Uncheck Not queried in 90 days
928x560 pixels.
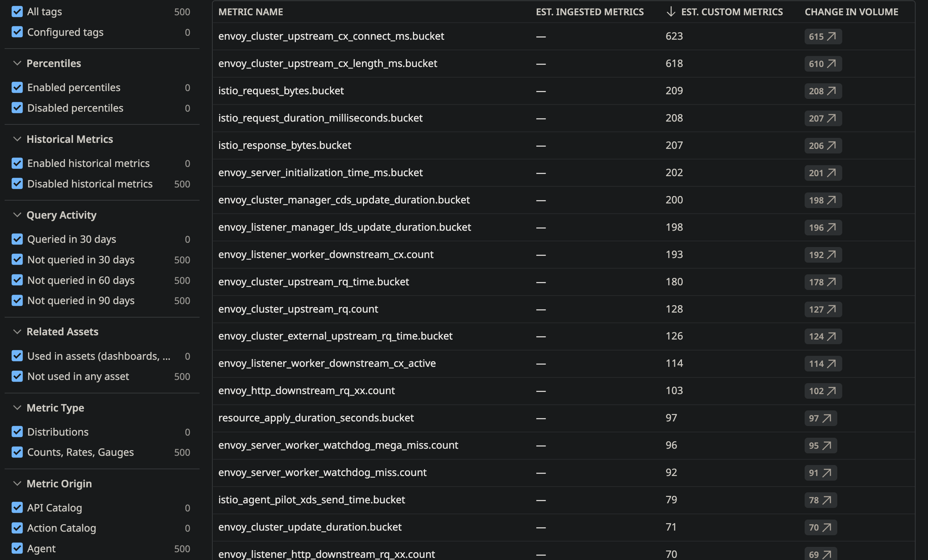(17, 301)
